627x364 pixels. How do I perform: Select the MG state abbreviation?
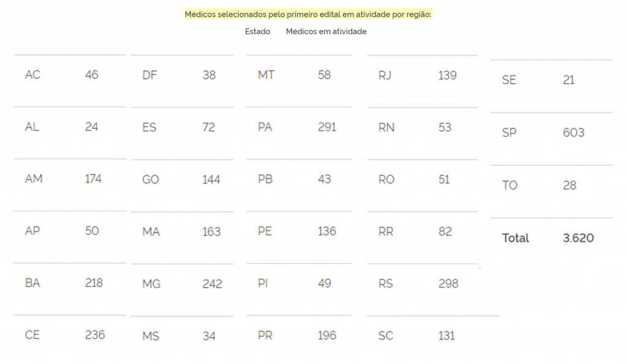151,284
